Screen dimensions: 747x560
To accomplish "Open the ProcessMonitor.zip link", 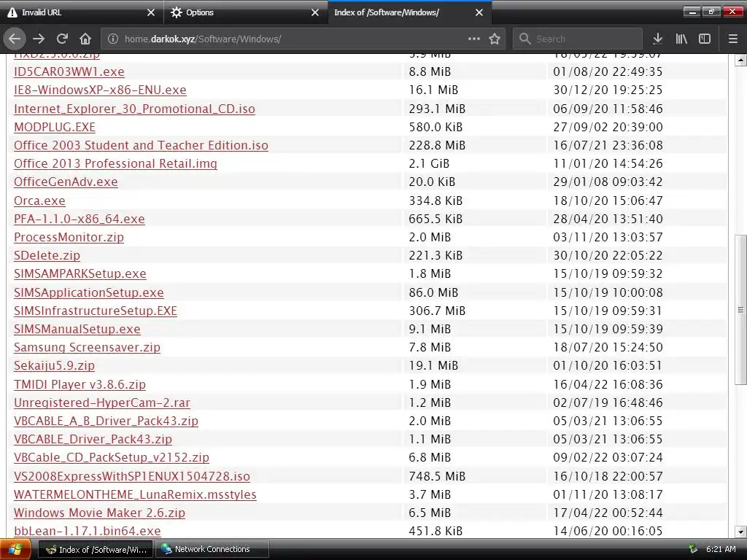I will pyautogui.click(x=69, y=237).
